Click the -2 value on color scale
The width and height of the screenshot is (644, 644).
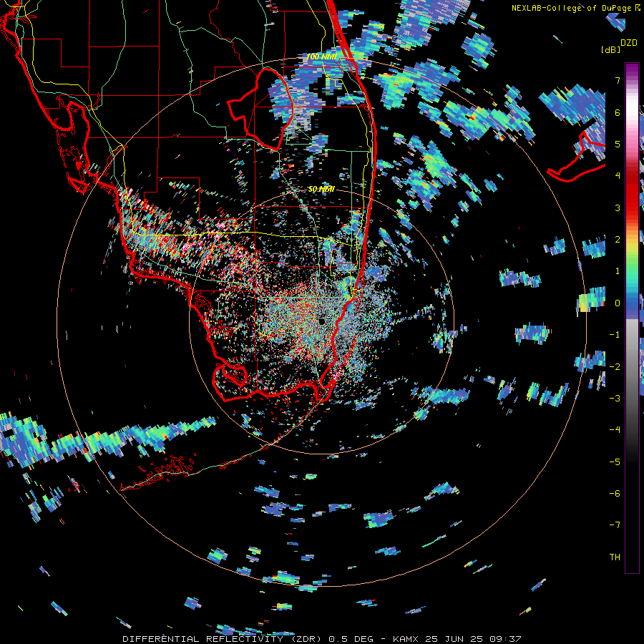[x=615, y=366]
